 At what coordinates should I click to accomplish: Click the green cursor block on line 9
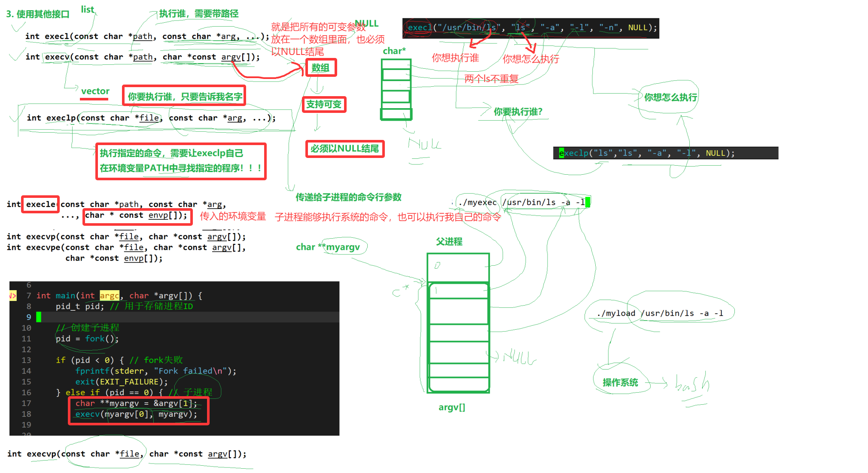pyautogui.click(x=39, y=317)
